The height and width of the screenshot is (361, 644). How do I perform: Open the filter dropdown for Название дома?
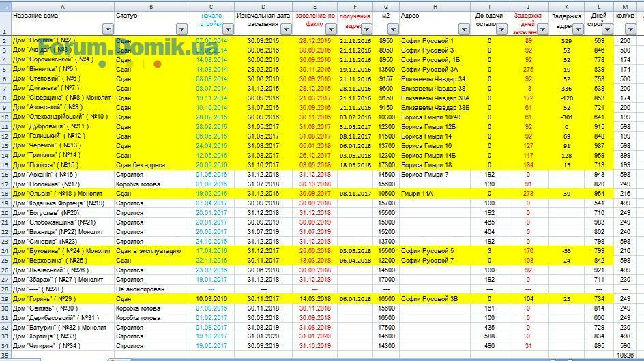click(108, 29)
